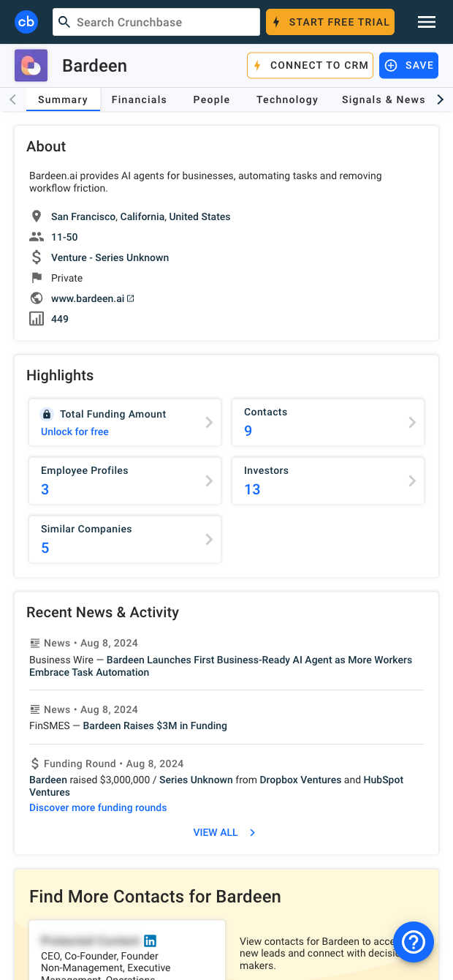Click the external link icon beside bardeen.ai
Image resolution: width=453 pixels, height=980 pixels.
click(131, 298)
